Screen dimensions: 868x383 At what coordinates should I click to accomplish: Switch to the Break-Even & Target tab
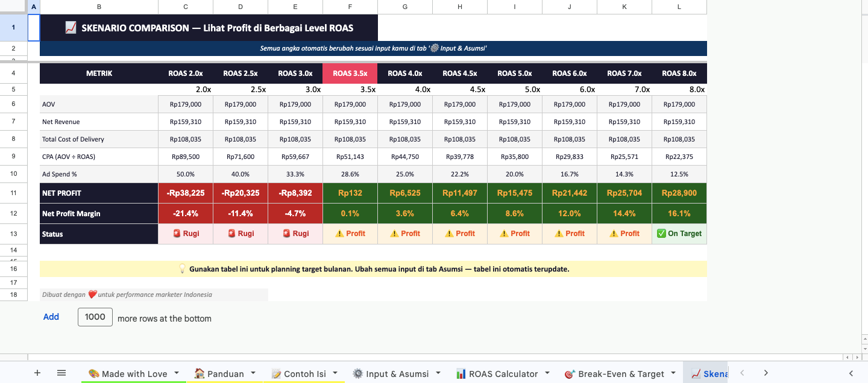pos(620,374)
